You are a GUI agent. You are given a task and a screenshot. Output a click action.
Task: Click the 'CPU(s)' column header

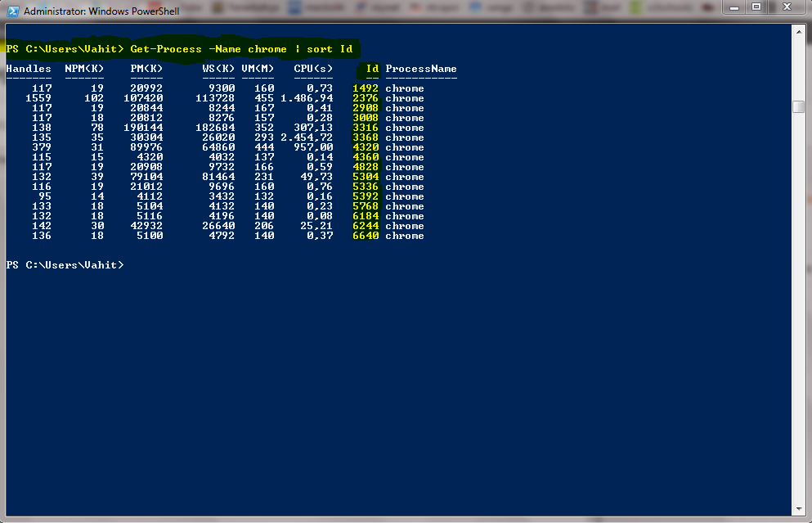pos(313,69)
